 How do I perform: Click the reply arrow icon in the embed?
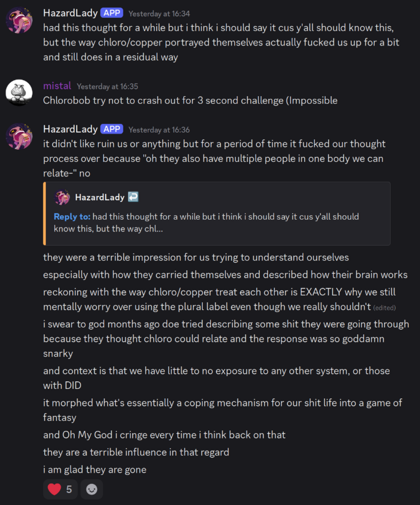133,198
